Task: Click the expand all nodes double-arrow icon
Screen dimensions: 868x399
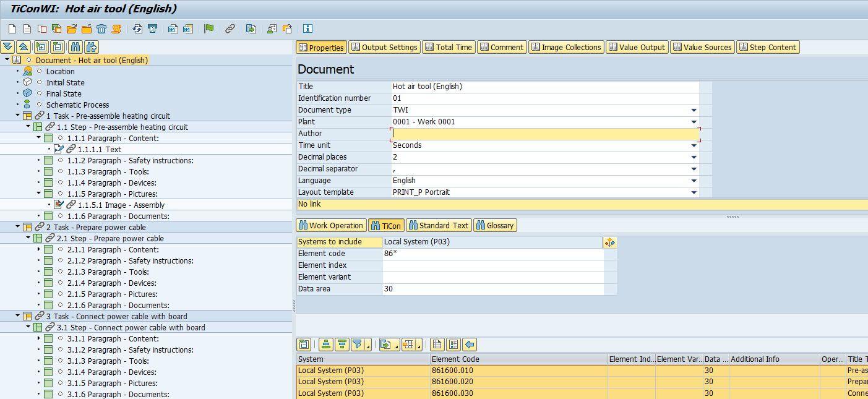Action: point(7,47)
